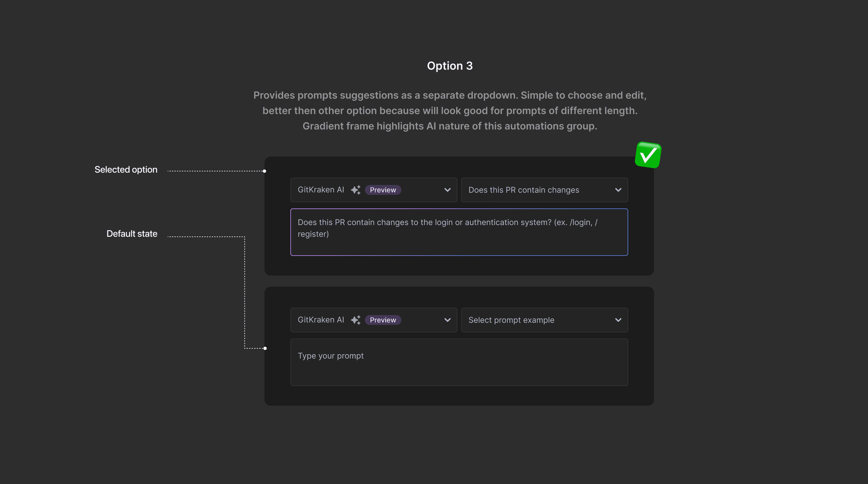Click the AI sparkle icon in the bottom dropdown
868x484 pixels.
(x=355, y=320)
